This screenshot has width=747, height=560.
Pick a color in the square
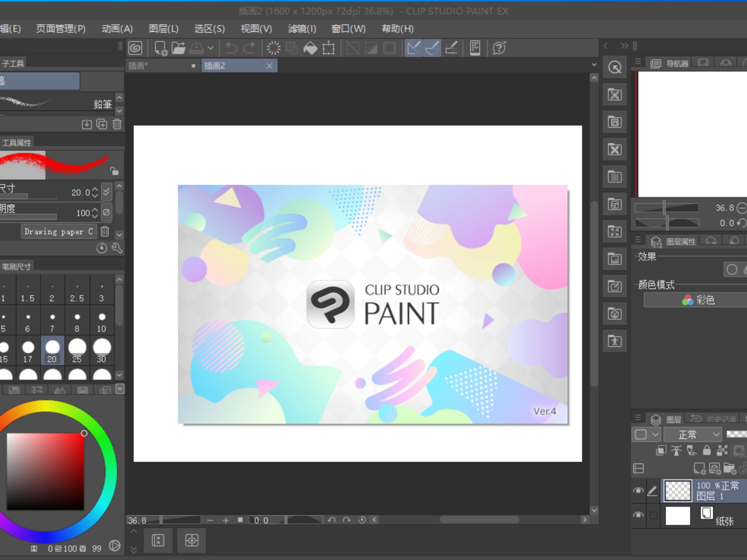click(x=45, y=471)
